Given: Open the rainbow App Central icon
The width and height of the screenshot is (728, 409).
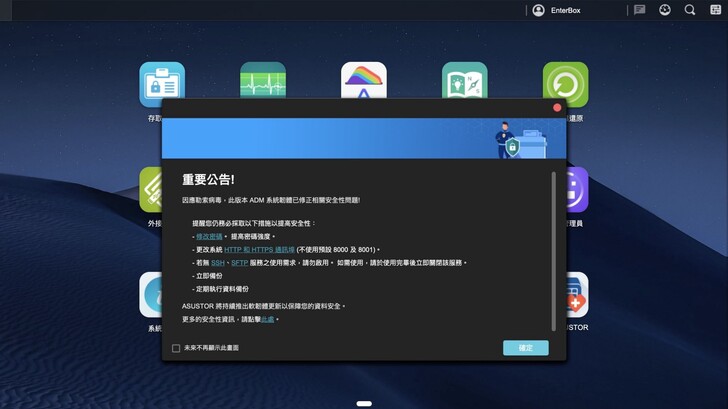Looking at the screenshot, I should pyautogui.click(x=363, y=80).
